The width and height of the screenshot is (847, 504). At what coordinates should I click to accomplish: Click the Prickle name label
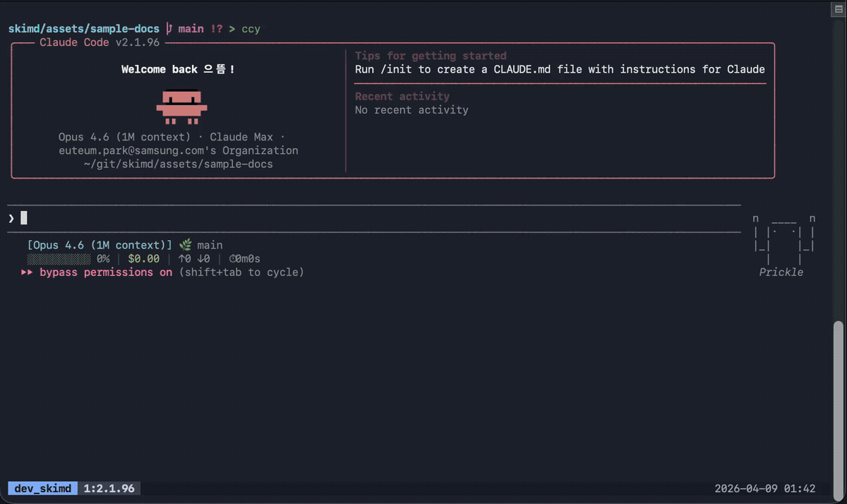[x=781, y=272]
